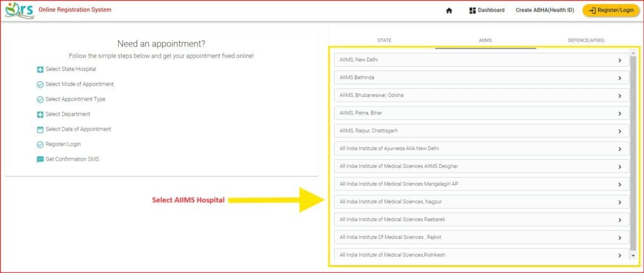Switch to the STATE tab
The image size is (644, 273).
pos(384,40)
